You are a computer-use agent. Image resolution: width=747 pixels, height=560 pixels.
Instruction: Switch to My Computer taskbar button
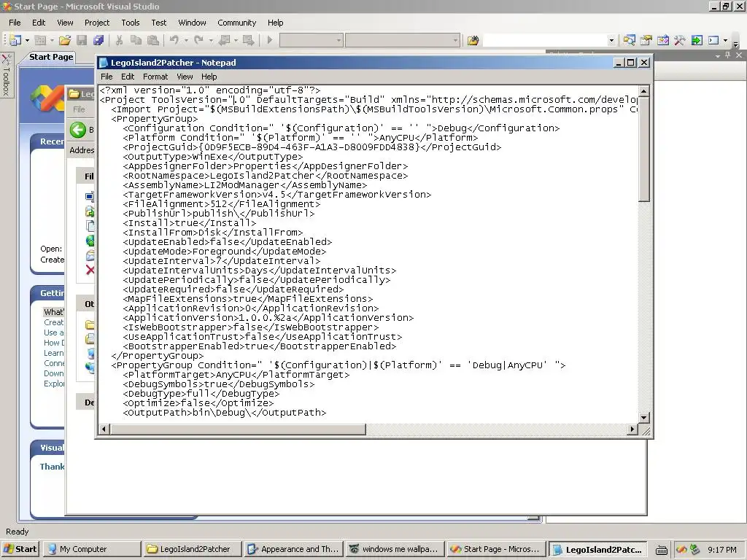pyautogui.click(x=91, y=549)
